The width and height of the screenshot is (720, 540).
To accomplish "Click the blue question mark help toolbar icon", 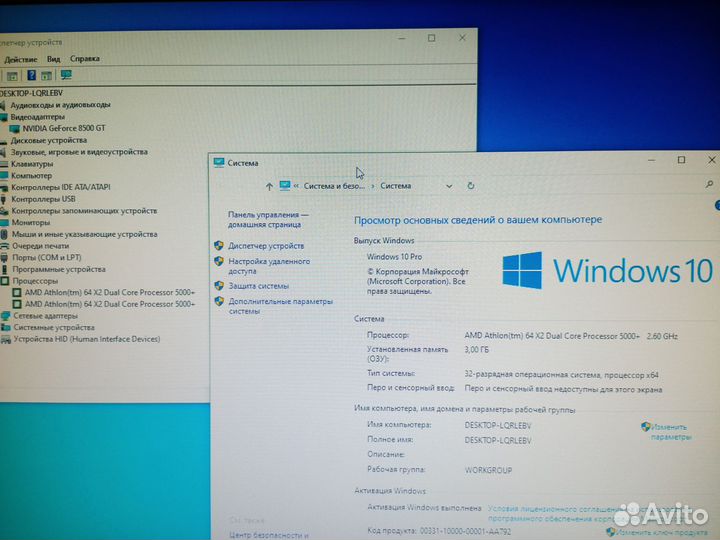I will [31, 75].
